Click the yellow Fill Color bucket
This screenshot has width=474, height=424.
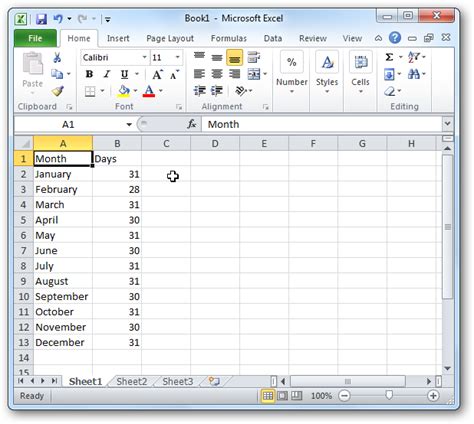pyautogui.click(x=124, y=91)
